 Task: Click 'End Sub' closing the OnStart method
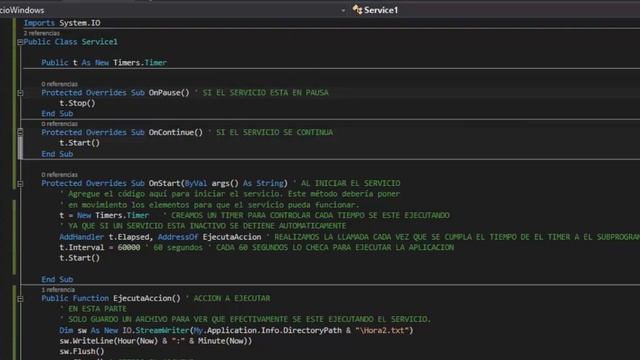(x=57, y=280)
